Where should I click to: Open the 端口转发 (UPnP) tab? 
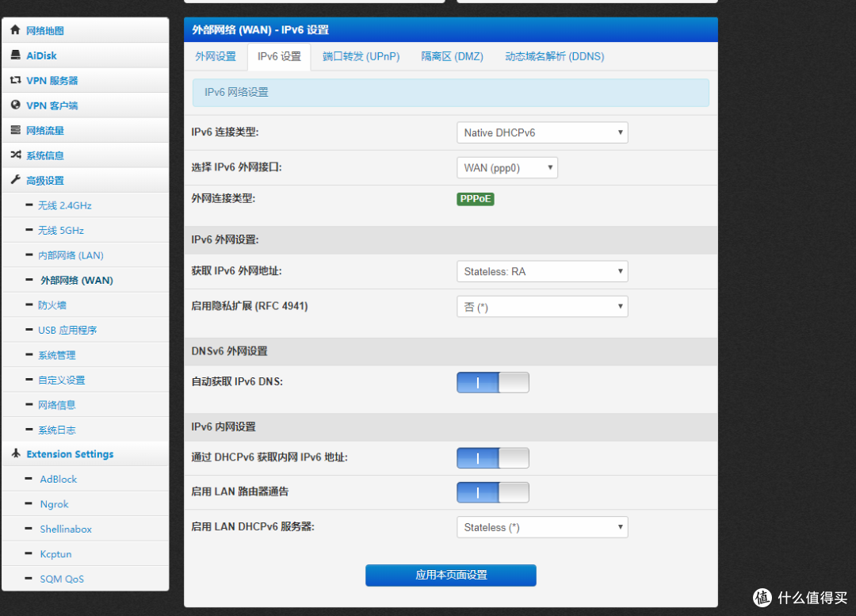pyautogui.click(x=361, y=56)
